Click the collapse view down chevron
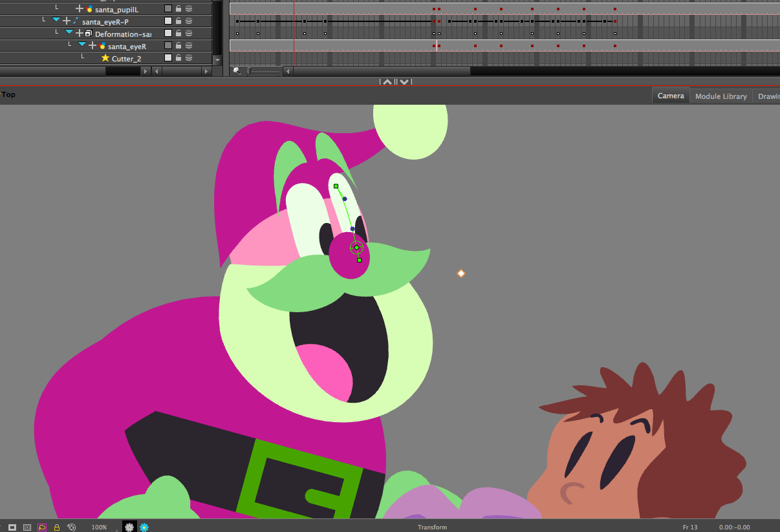Screen dimensions: 780x532 click(x=403, y=82)
